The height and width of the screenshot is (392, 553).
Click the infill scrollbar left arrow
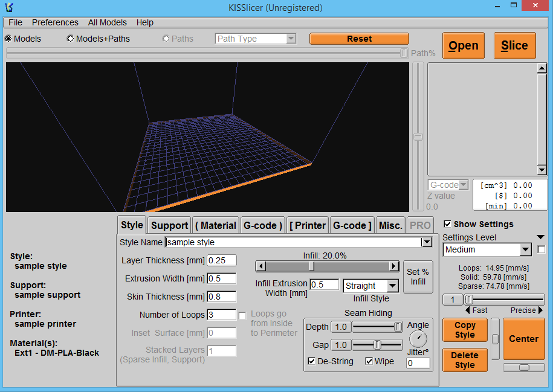click(x=260, y=266)
